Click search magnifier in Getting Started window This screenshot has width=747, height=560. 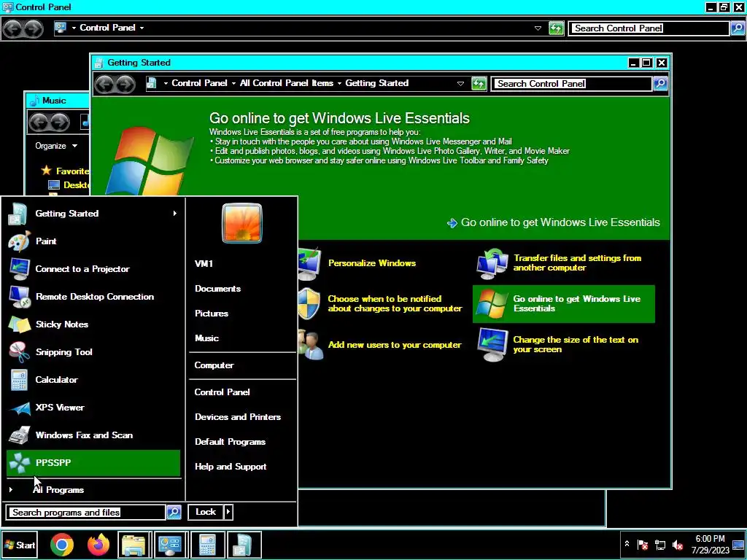660,84
